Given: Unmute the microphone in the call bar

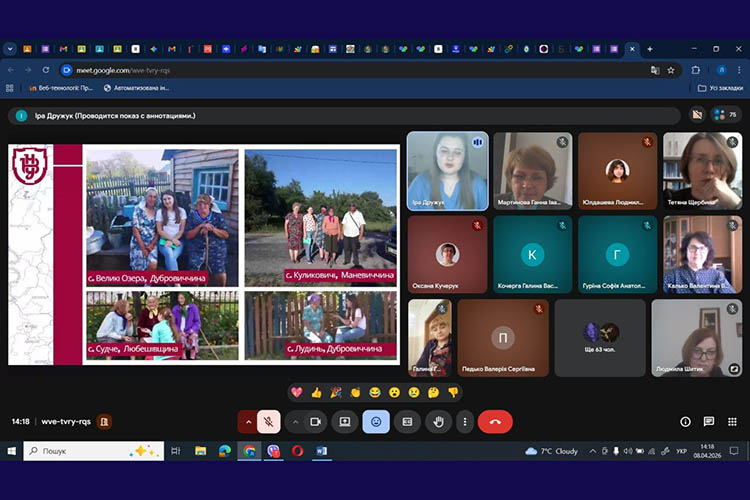Looking at the screenshot, I should tap(268, 422).
